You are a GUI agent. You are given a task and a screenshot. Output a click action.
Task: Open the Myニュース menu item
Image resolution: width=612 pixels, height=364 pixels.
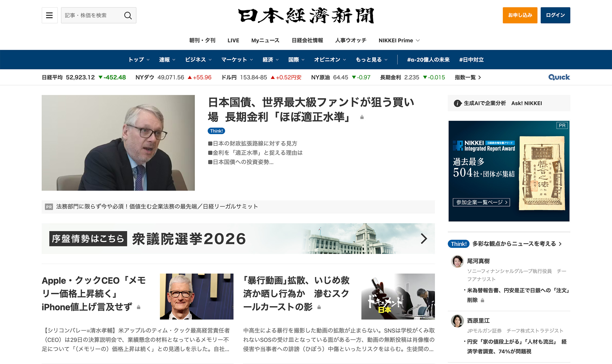pos(265,41)
